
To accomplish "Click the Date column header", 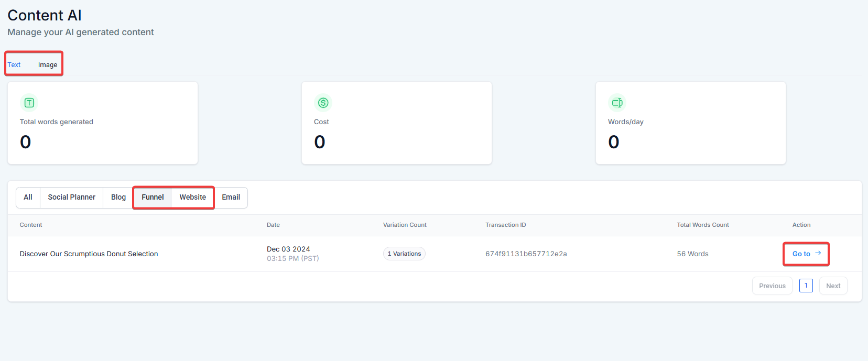I will [x=273, y=225].
